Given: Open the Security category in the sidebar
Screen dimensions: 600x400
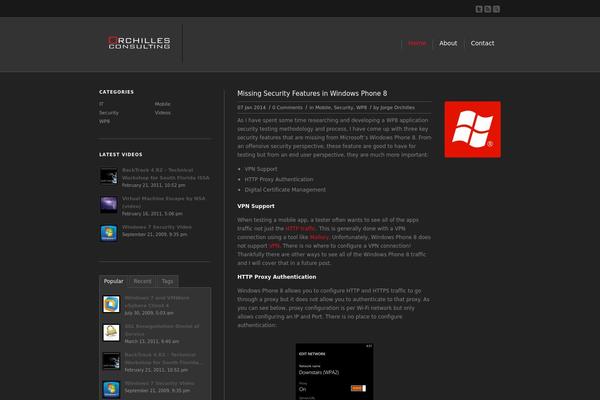Looking at the screenshot, I should tap(109, 113).
